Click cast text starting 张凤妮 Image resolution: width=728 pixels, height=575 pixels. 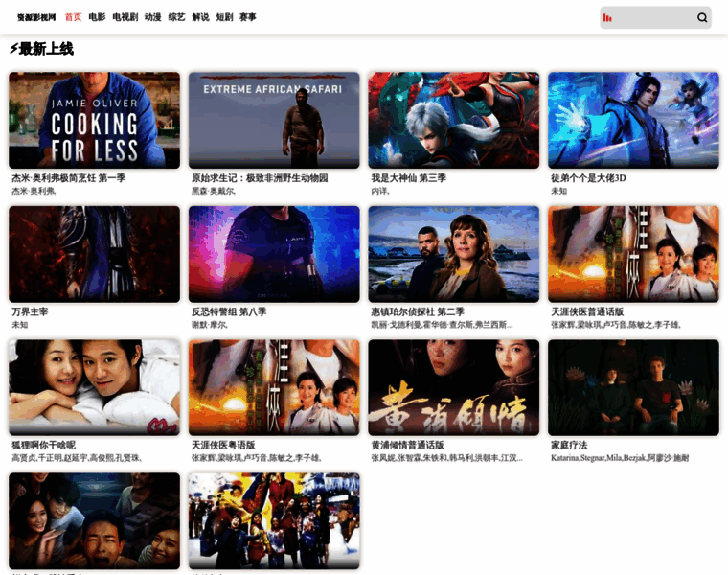[x=446, y=458]
